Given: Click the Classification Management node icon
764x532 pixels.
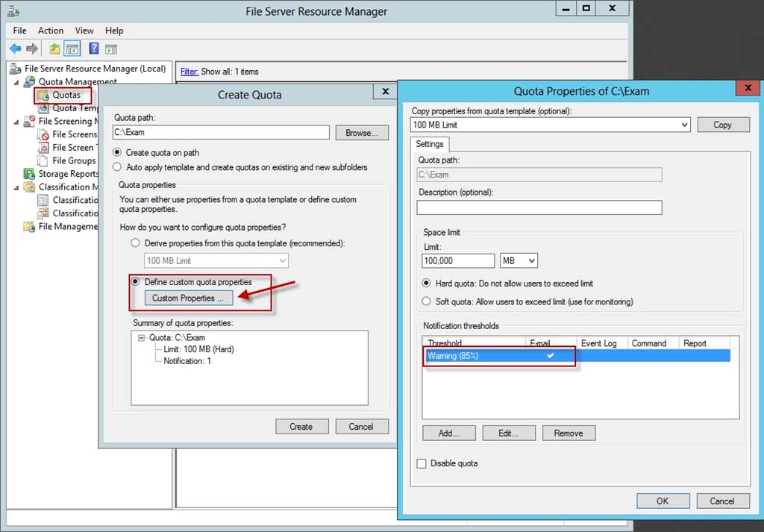Looking at the screenshot, I should 30,187.
